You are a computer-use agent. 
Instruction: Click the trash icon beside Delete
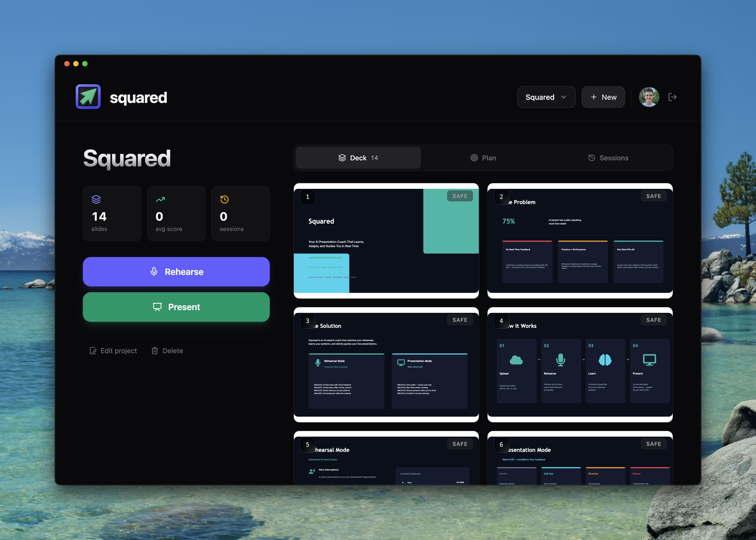155,351
